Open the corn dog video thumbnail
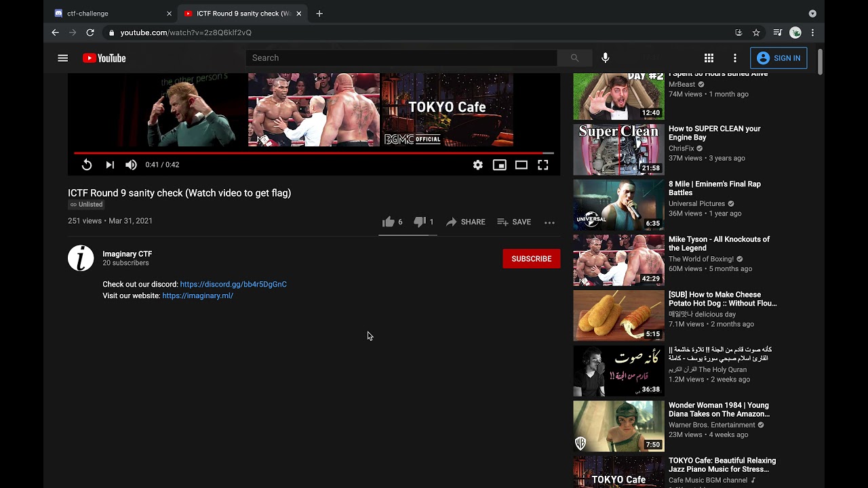The height and width of the screenshot is (488, 868). [618, 315]
